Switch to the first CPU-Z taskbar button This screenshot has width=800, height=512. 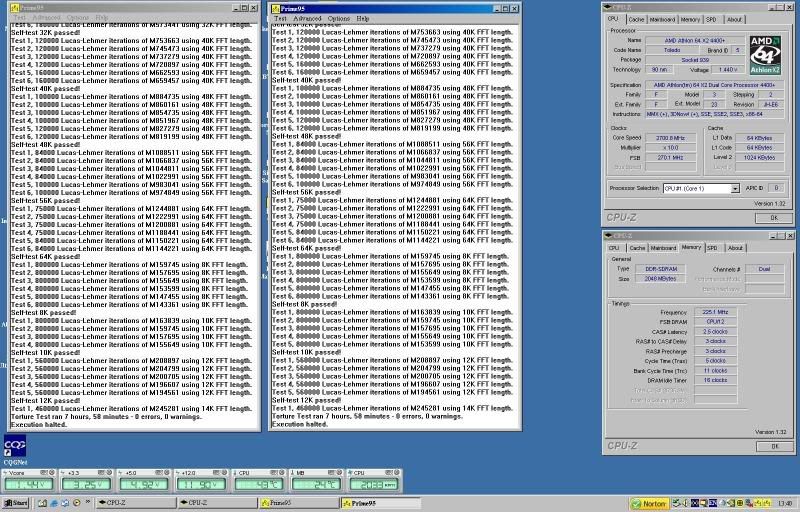pos(136,503)
